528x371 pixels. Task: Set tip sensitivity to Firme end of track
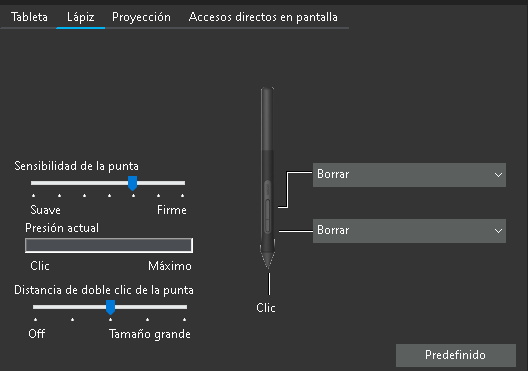183,183
